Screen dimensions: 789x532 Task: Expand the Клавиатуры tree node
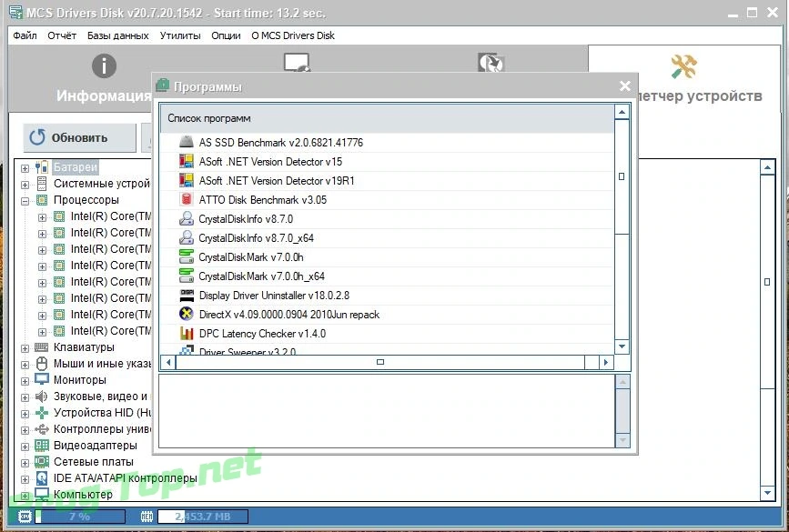pyautogui.click(x=25, y=348)
